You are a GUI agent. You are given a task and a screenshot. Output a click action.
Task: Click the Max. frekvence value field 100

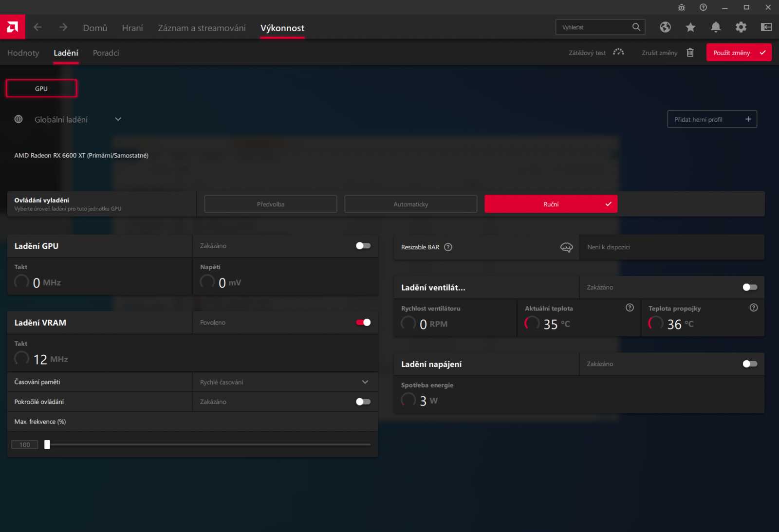click(x=25, y=445)
